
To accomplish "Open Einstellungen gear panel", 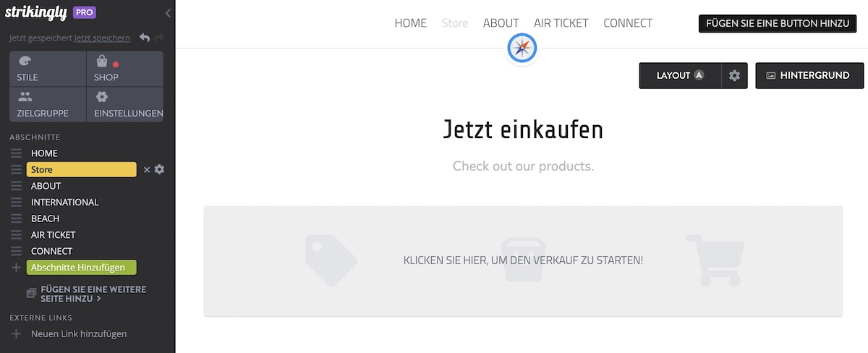I will (x=124, y=105).
